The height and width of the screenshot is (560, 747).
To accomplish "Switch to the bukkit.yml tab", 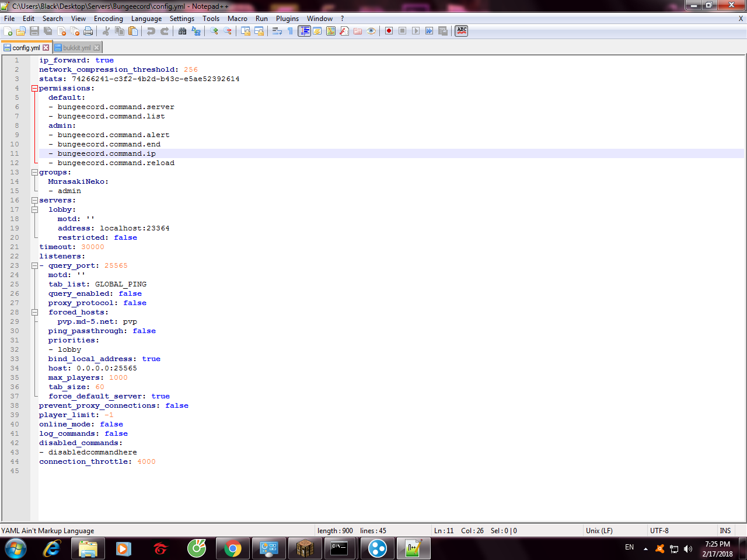I will click(76, 48).
